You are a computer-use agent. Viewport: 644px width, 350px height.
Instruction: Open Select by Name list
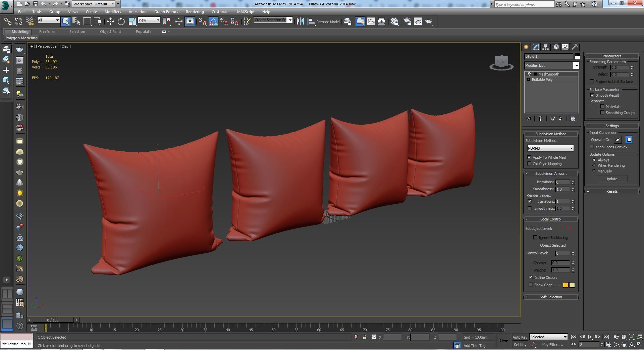76,21
